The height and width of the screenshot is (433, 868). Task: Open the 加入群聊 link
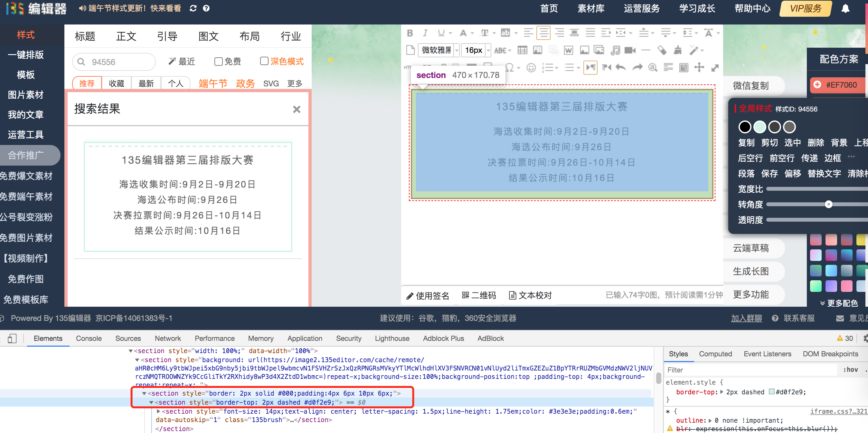(746, 318)
